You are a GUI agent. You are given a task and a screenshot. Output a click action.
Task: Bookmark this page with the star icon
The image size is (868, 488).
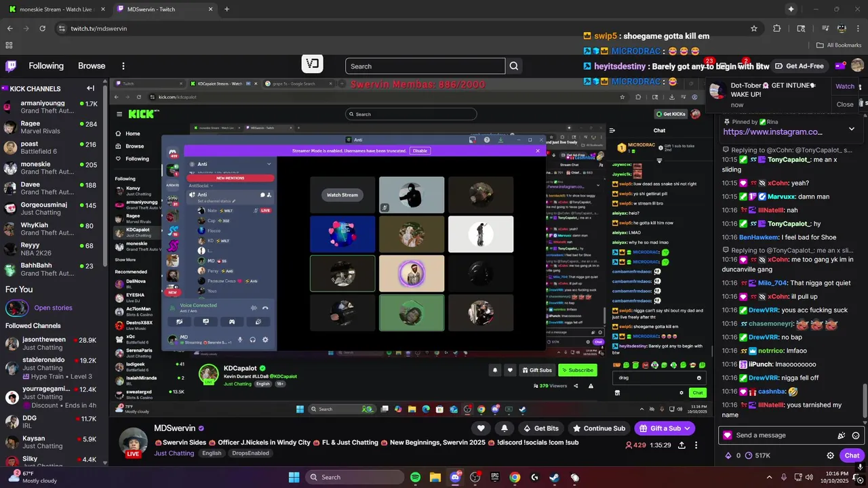coord(754,28)
